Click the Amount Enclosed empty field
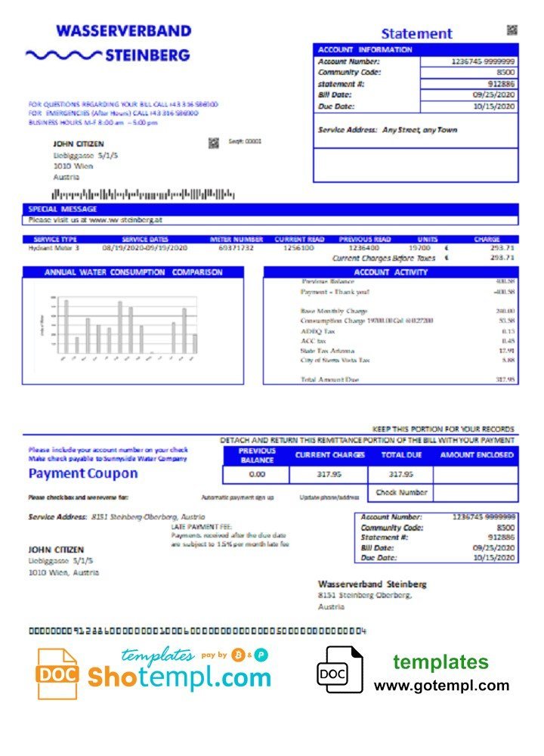The height and width of the screenshot is (756, 544). pos(475,475)
